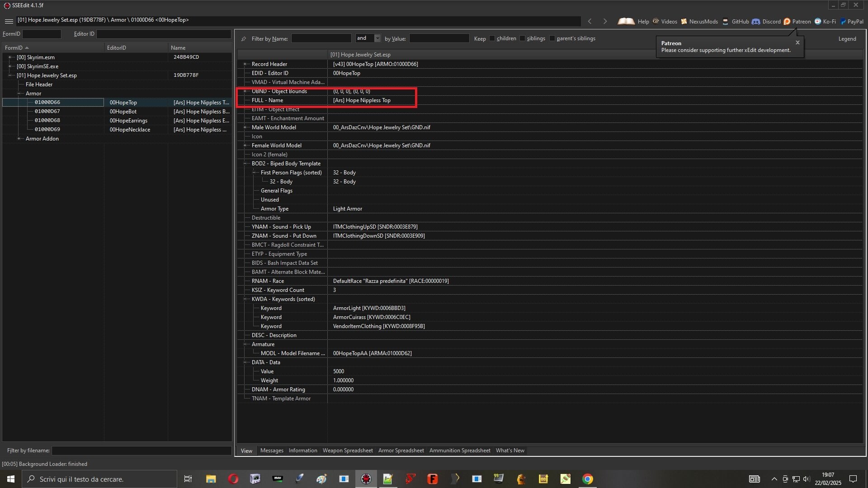Switch to the Messages tab
This screenshot has height=488, width=868.
[272, 450]
